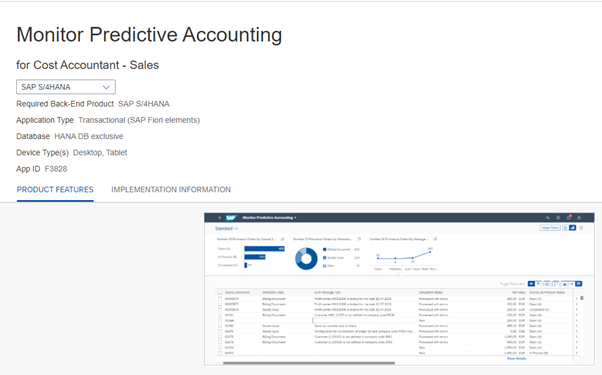Select the 'Monitor Predictive Accounting' page title
The width and height of the screenshot is (602, 375).
(x=149, y=35)
